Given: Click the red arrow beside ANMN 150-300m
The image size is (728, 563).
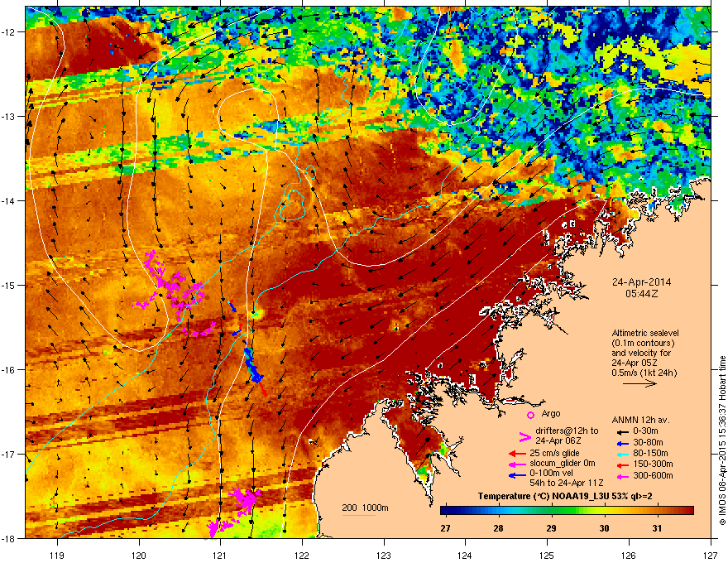Looking at the screenshot, I should click(621, 464).
